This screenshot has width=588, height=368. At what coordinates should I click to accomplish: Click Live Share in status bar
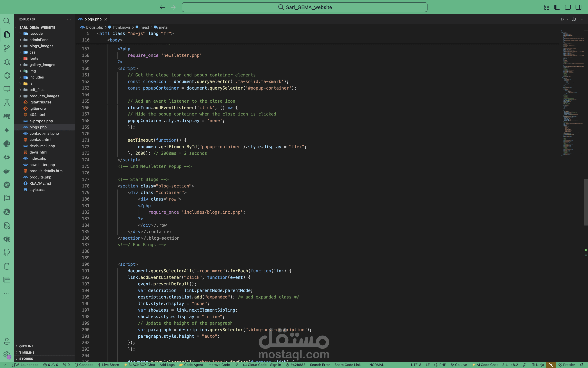coord(108,365)
